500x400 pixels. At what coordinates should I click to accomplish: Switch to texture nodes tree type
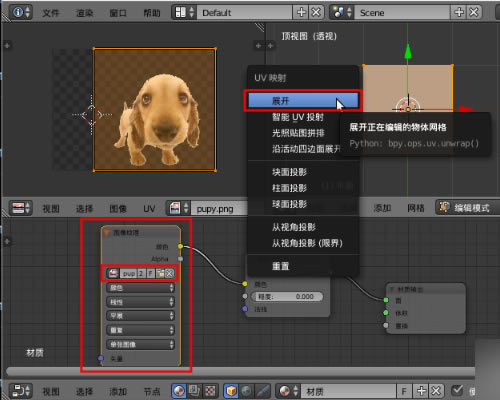pyautogui.click(x=210, y=391)
